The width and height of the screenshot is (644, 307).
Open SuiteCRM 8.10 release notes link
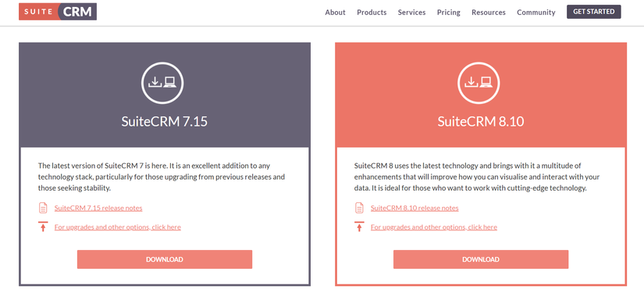[x=415, y=208]
